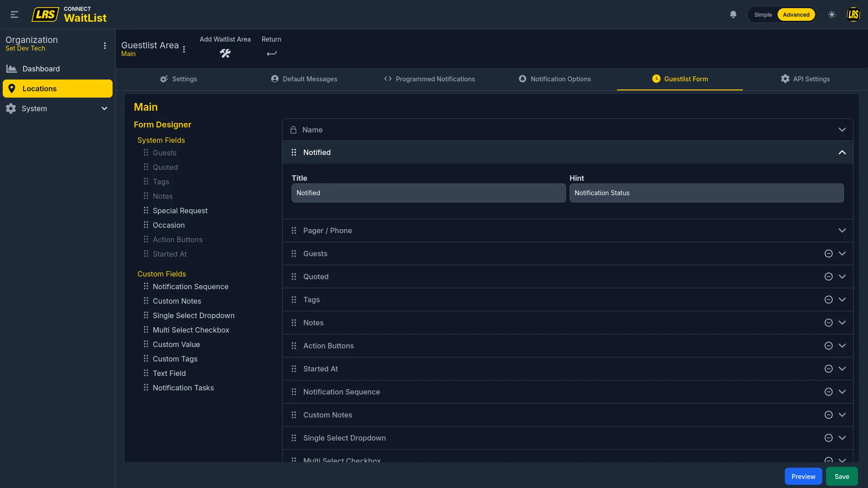
Task: Expand the Custom Notes row chevron
Action: (842, 415)
